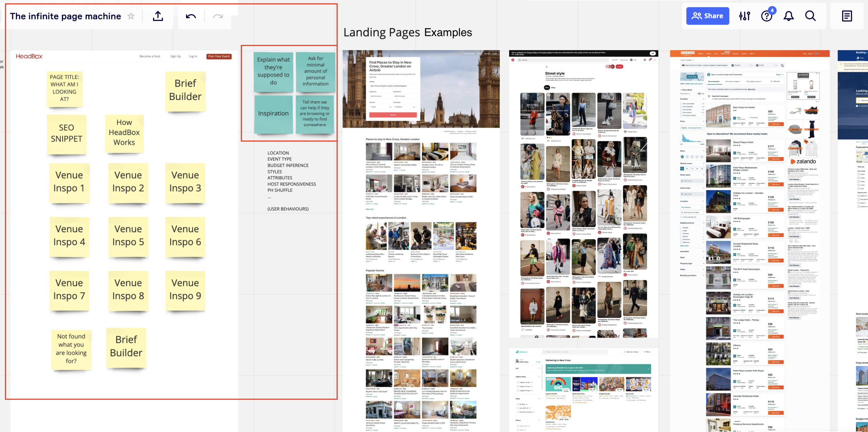
Task: Undo the last board action
Action: pos(191,16)
